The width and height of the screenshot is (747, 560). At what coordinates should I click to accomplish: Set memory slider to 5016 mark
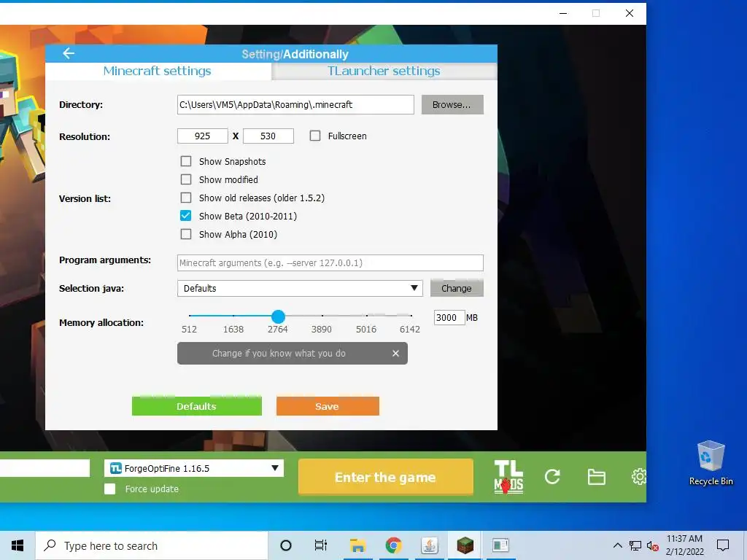coord(366,316)
